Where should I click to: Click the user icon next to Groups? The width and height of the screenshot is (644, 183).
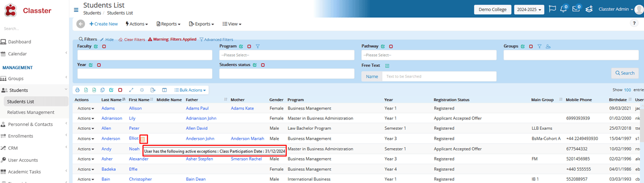(548, 46)
